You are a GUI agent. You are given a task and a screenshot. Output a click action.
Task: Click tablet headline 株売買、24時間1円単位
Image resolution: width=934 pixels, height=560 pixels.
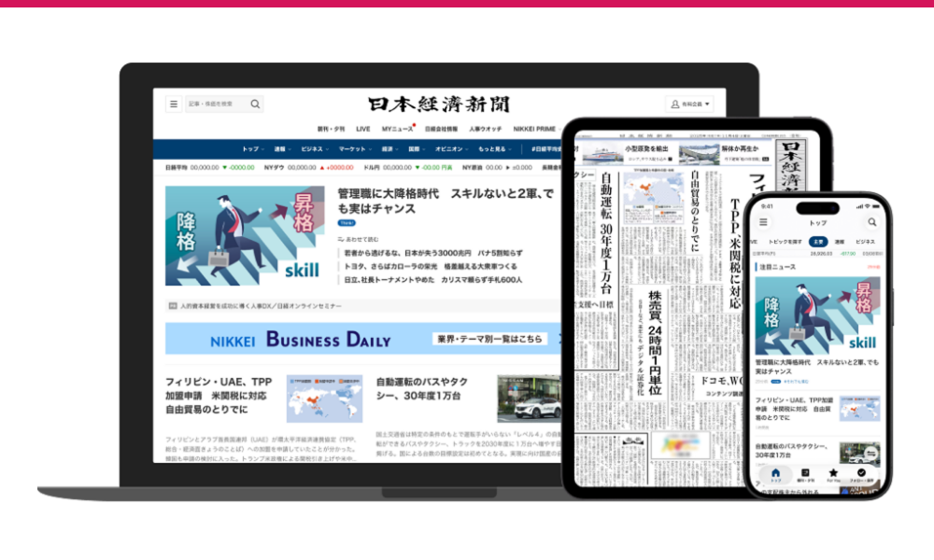(655, 343)
